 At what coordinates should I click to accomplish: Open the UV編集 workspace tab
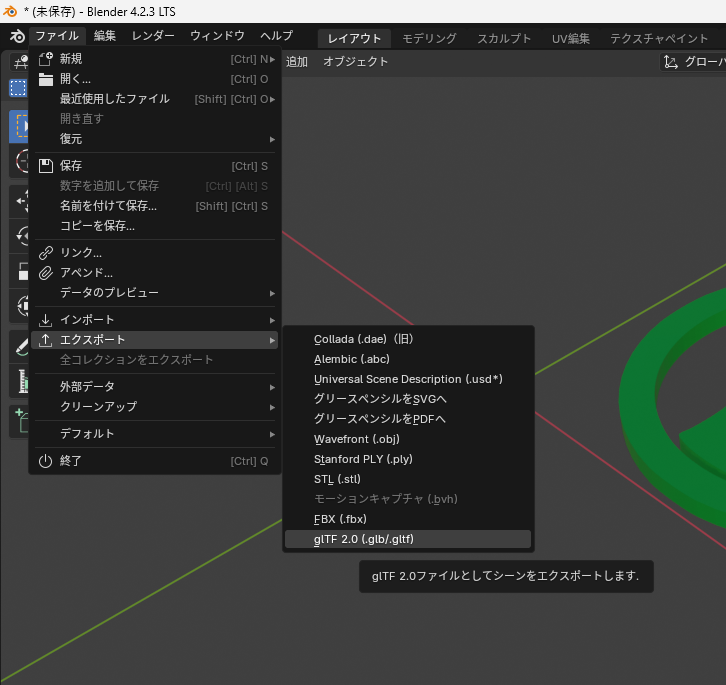[571, 39]
